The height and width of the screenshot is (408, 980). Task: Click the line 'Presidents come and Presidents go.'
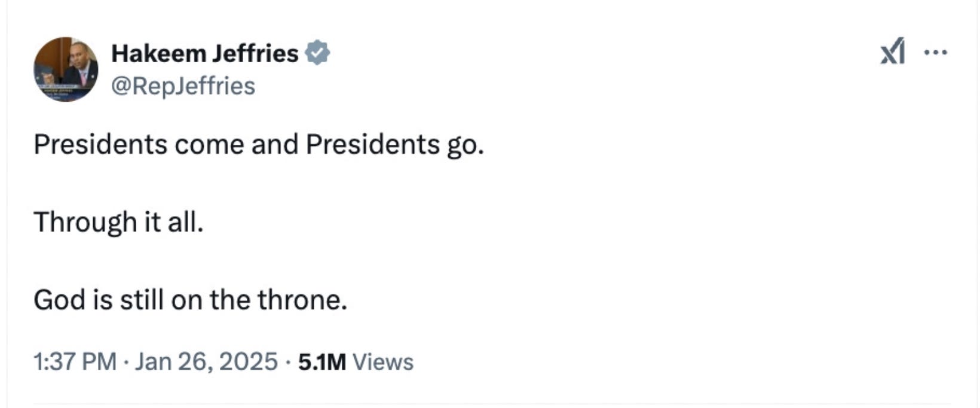tap(259, 145)
